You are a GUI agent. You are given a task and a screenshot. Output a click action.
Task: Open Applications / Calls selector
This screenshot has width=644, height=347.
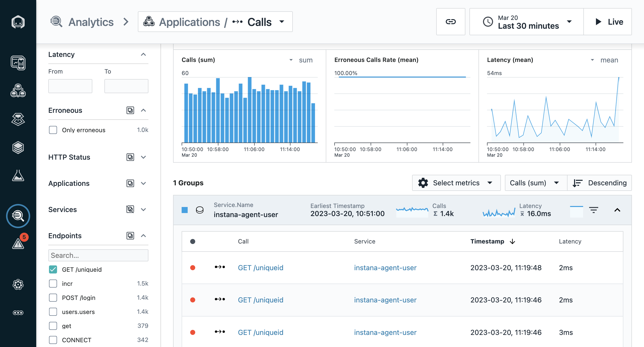tap(215, 22)
